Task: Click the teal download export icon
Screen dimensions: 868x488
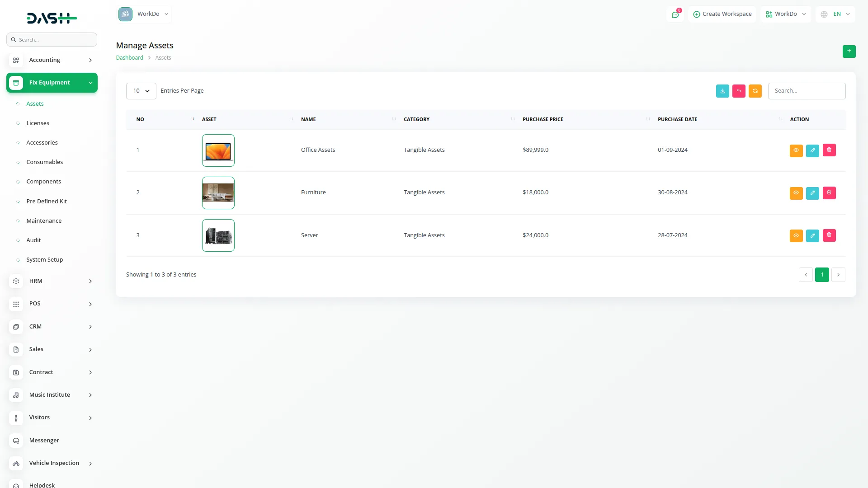Action: click(x=722, y=91)
